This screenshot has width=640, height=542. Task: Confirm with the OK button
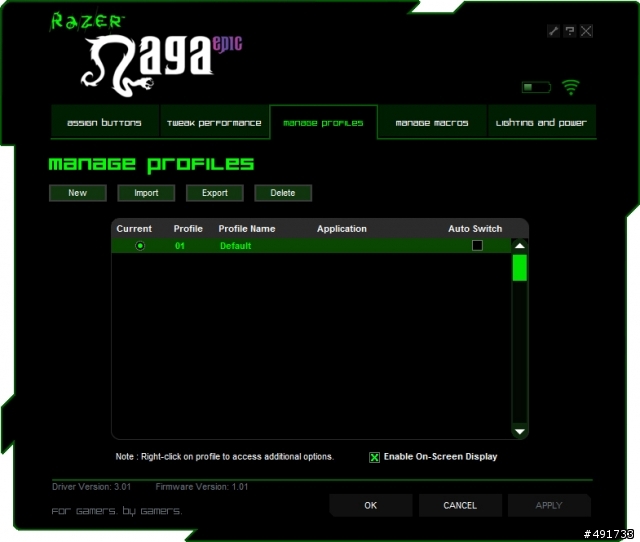[x=371, y=505]
